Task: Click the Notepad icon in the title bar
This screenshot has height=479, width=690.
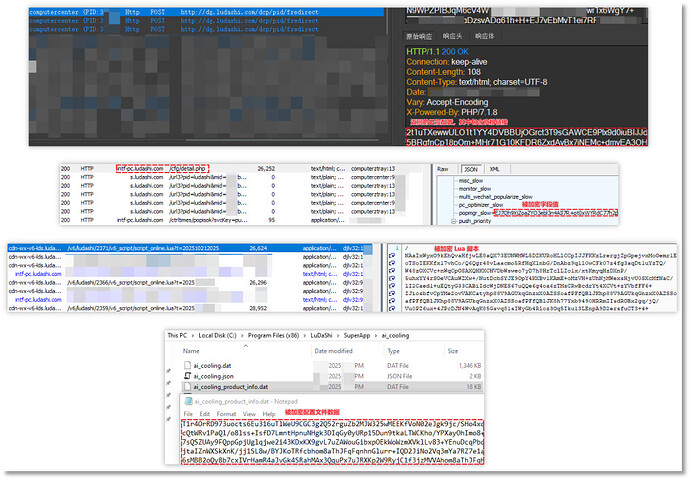Action: click(188, 401)
